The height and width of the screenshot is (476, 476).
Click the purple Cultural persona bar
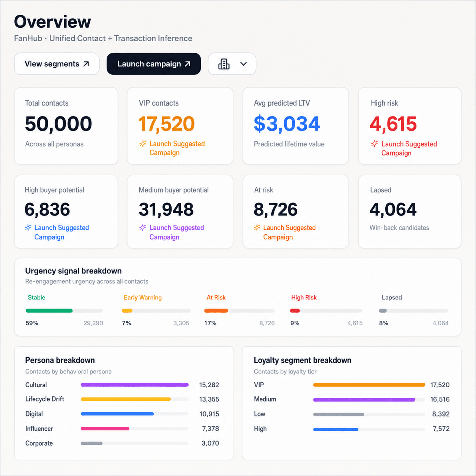coord(135,385)
